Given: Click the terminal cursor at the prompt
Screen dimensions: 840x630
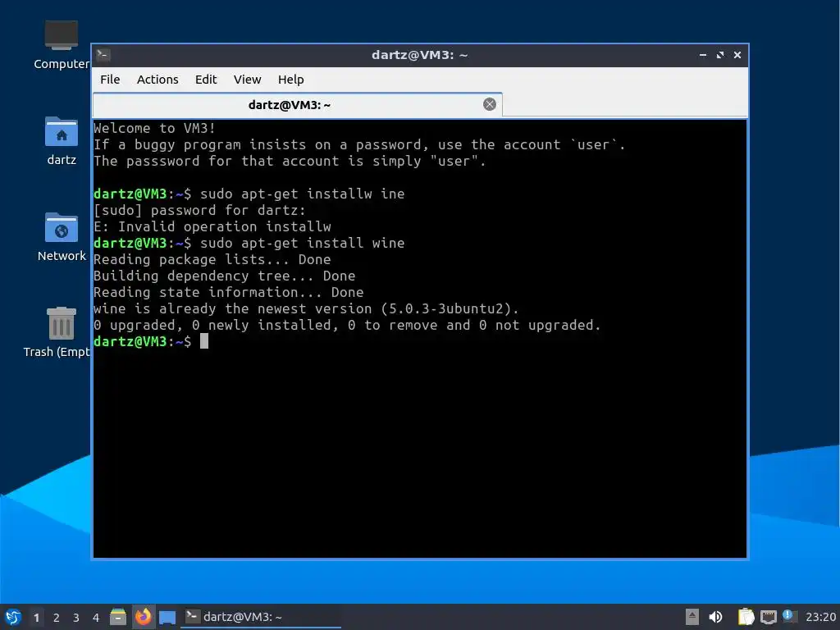Looking at the screenshot, I should tap(204, 341).
